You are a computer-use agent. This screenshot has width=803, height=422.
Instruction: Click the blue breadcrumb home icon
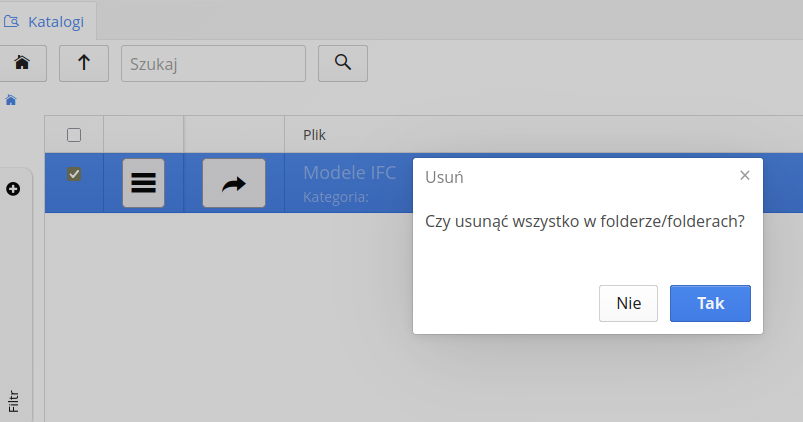11,100
